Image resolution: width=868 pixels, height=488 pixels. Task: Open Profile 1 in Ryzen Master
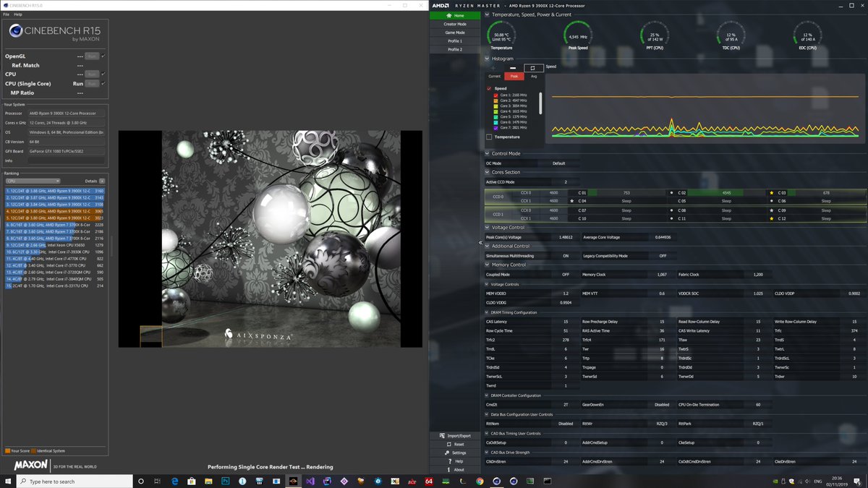point(455,41)
